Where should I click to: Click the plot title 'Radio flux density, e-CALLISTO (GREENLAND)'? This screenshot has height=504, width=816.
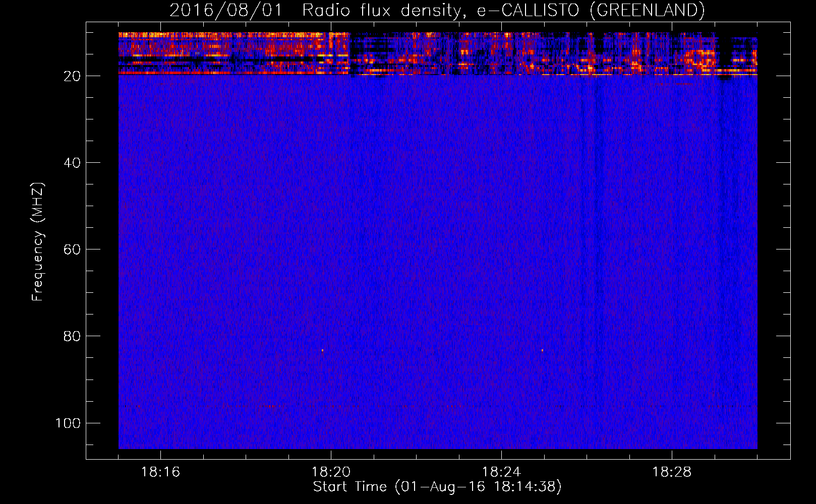pyautogui.click(x=503, y=11)
